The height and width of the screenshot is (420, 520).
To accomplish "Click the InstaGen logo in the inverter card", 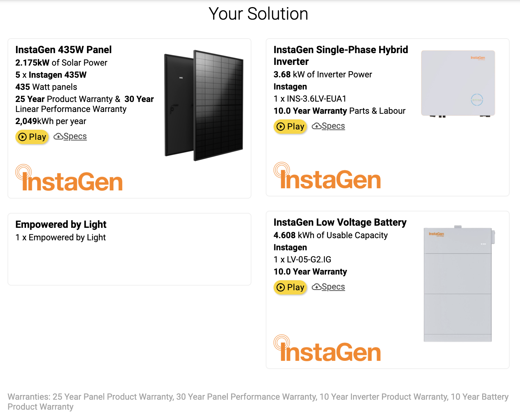I will [327, 176].
